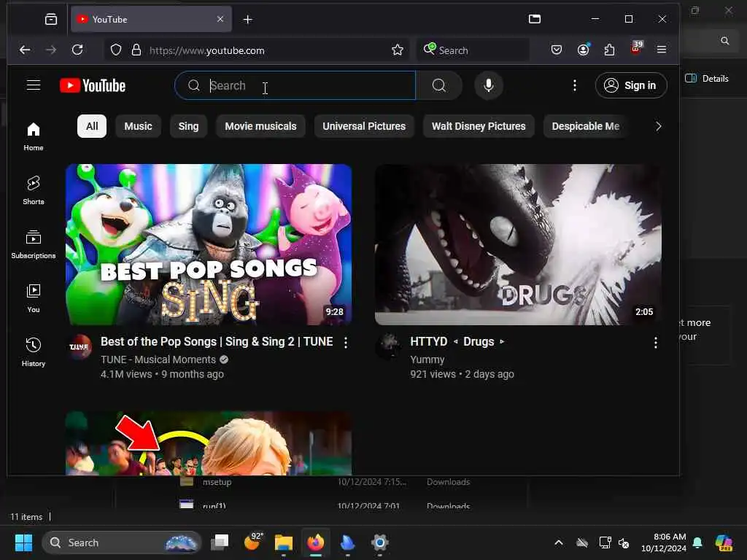Open Shorts from the sidebar
The image size is (747, 560).
click(x=34, y=190)
